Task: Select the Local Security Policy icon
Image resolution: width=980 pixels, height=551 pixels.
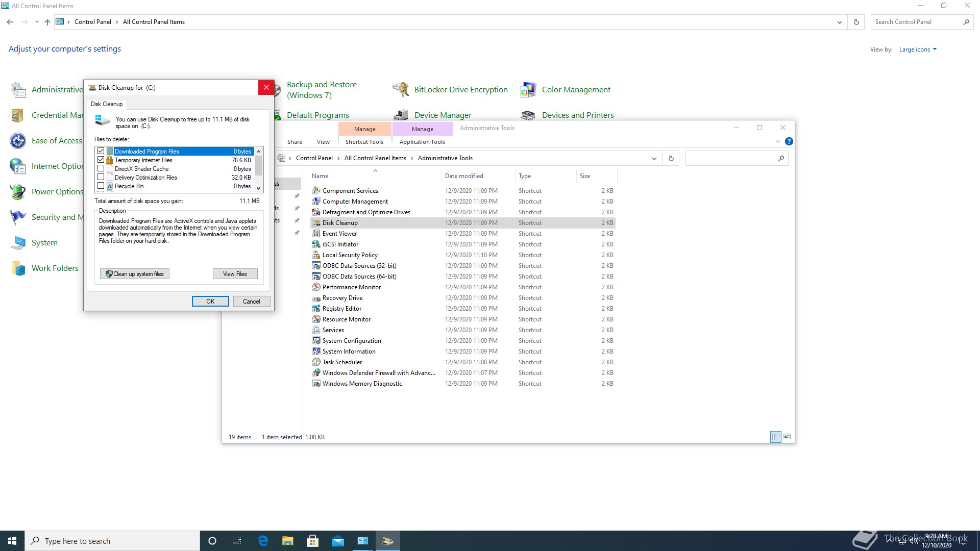Action: point(316,255)
